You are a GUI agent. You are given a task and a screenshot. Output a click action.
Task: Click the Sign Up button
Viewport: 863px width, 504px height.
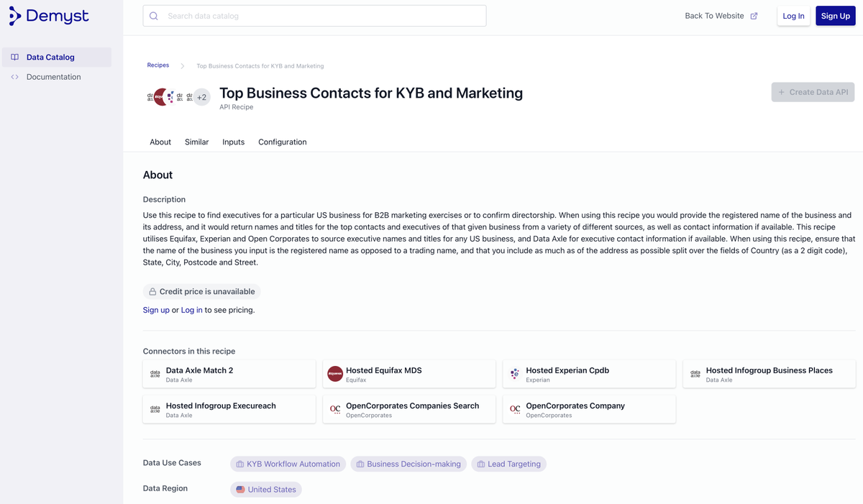click(x=835, y=16)
